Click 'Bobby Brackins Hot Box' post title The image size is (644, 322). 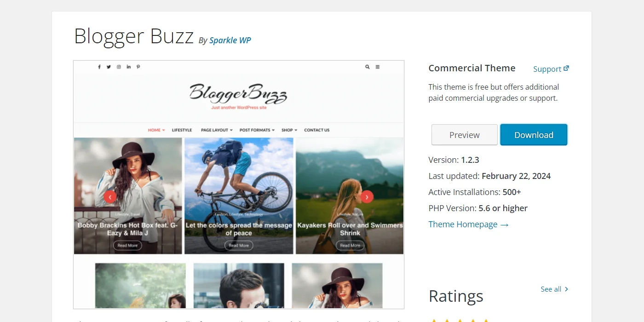pyautogui.click(x=127, y=229)
